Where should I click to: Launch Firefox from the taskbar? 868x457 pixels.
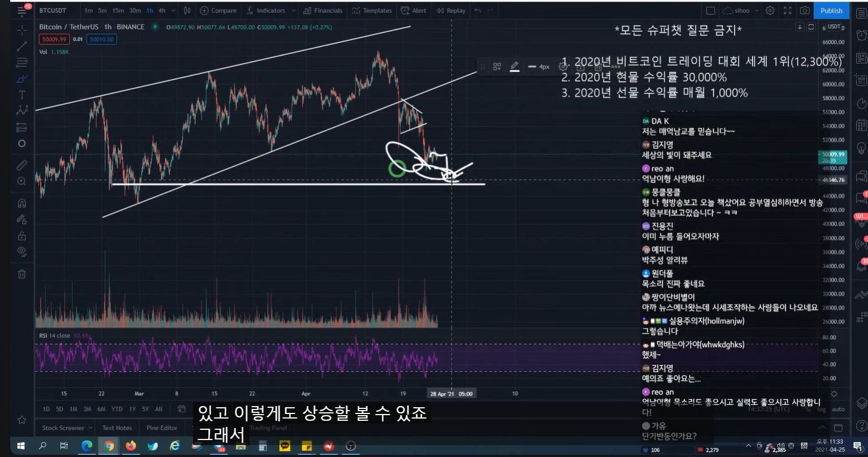coord(131,446)
